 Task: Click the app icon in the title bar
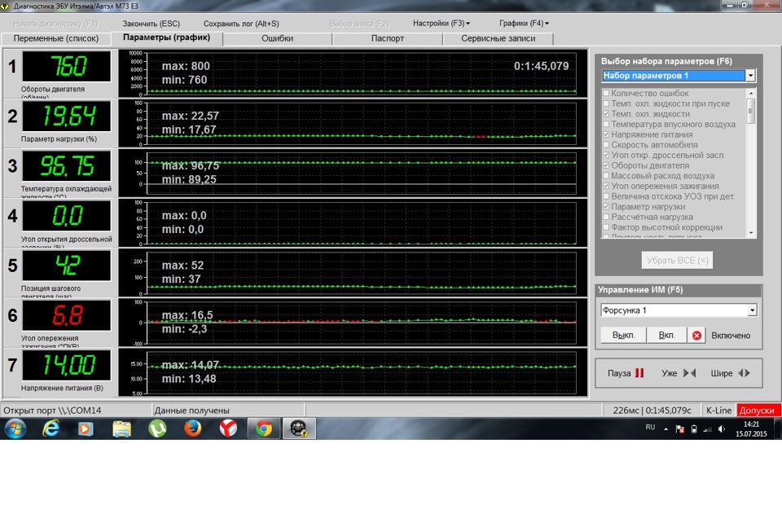click(6, 6)
